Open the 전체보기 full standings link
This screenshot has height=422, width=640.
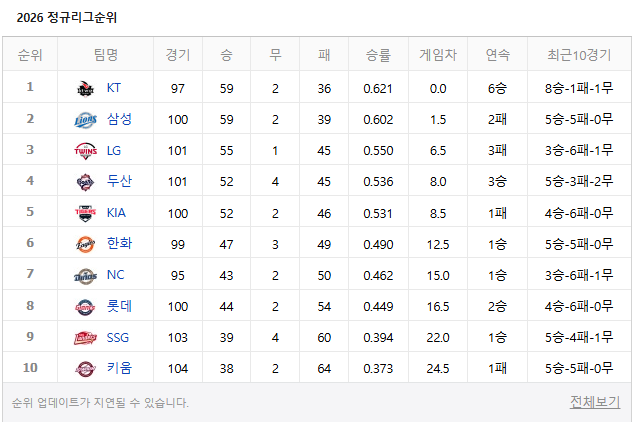[595, 402]
